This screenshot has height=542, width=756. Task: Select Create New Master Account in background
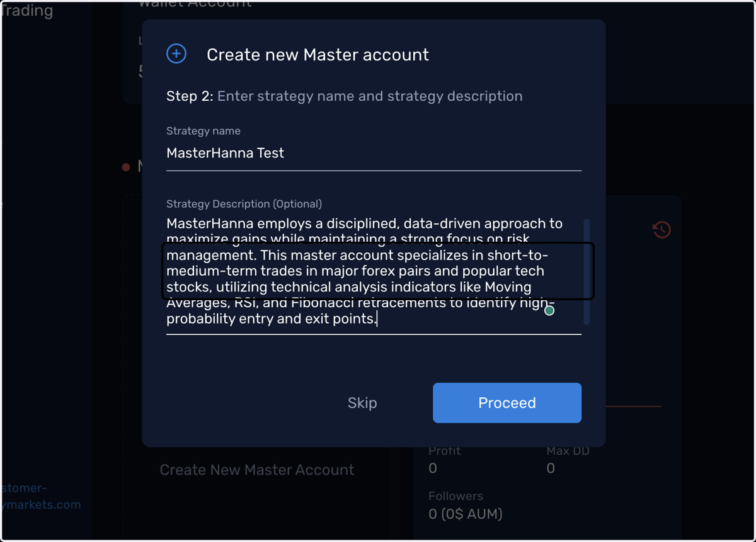click(x=257, y=470)
